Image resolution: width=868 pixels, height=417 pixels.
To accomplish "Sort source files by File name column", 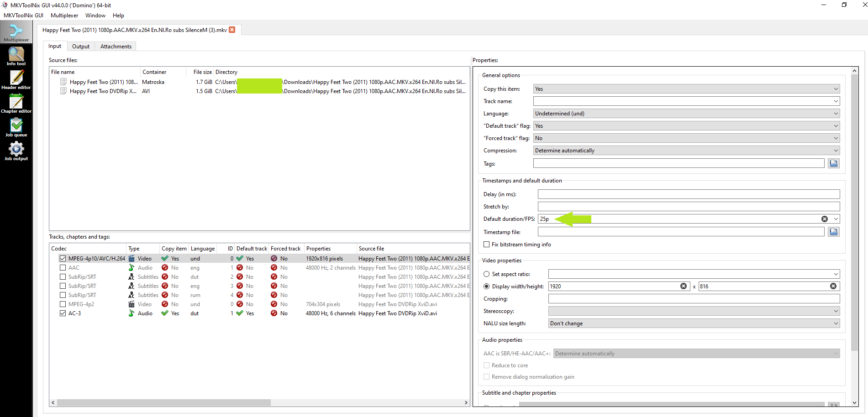I will (95, 72).
